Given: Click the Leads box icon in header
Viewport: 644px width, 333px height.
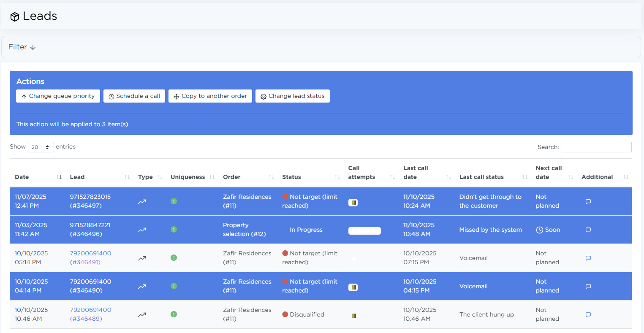Looking at the screenshot, I should pyautogui.click(x=15, y=17).
